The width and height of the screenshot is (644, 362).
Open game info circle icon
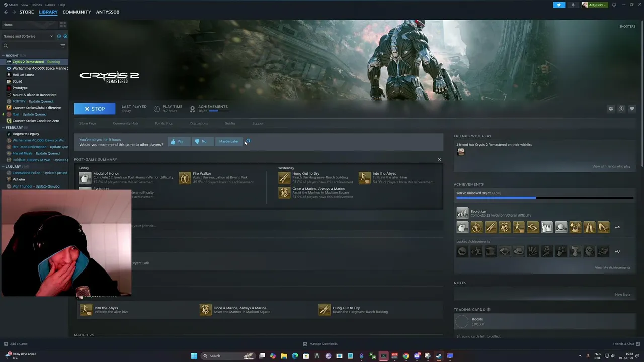pos(621,109)
